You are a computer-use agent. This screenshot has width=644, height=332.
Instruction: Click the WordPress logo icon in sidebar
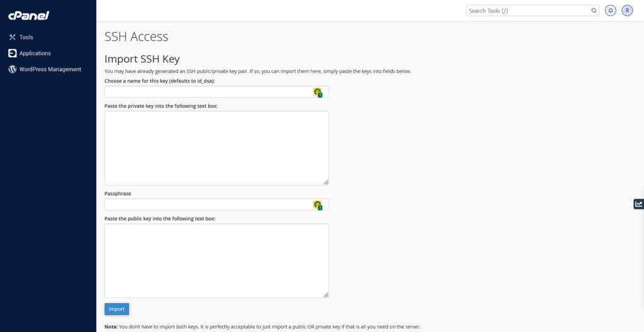[12, 69]
